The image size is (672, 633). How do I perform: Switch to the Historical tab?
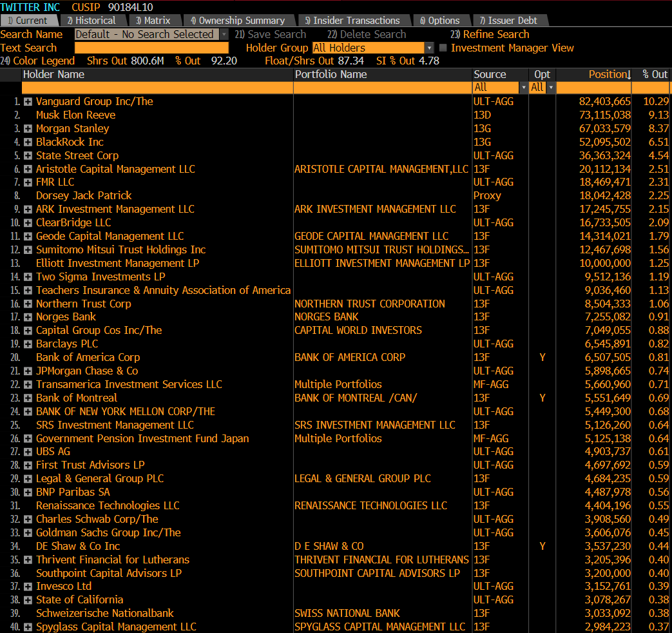tap(92, 21)
